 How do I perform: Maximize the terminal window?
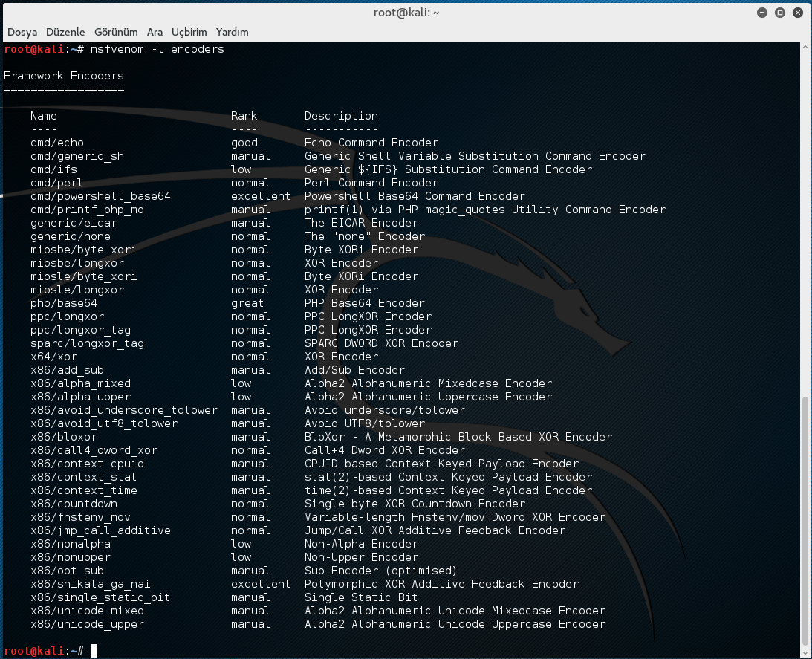[x=780, y=13]
